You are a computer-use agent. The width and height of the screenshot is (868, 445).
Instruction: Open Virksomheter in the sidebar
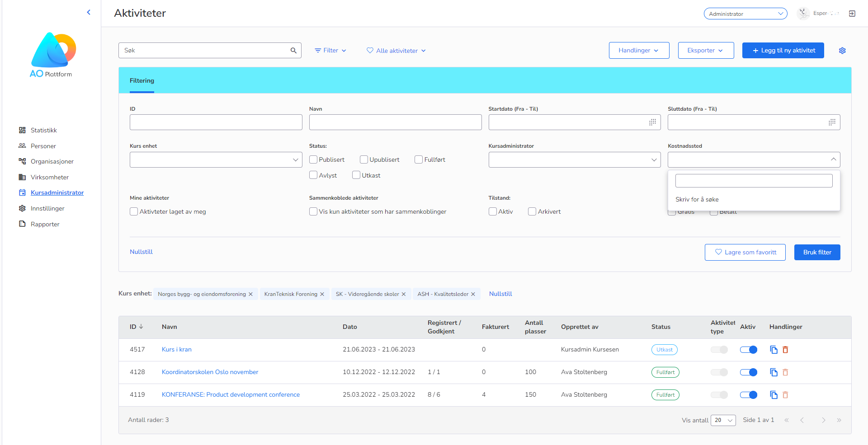tap(49, 177)
